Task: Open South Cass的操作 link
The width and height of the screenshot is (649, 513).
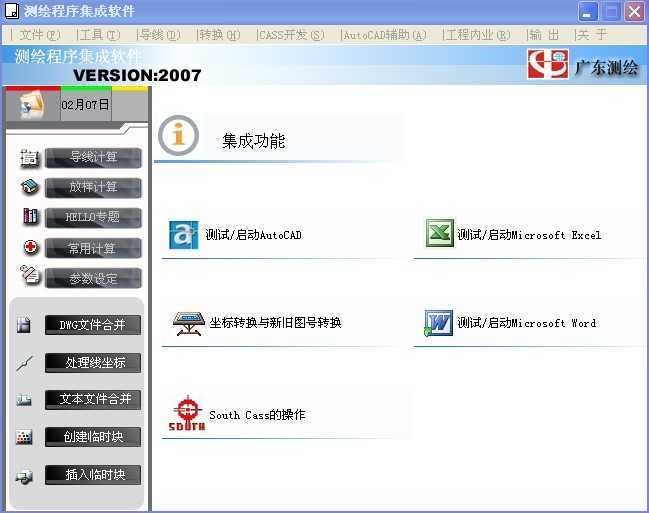Action: 257,414
